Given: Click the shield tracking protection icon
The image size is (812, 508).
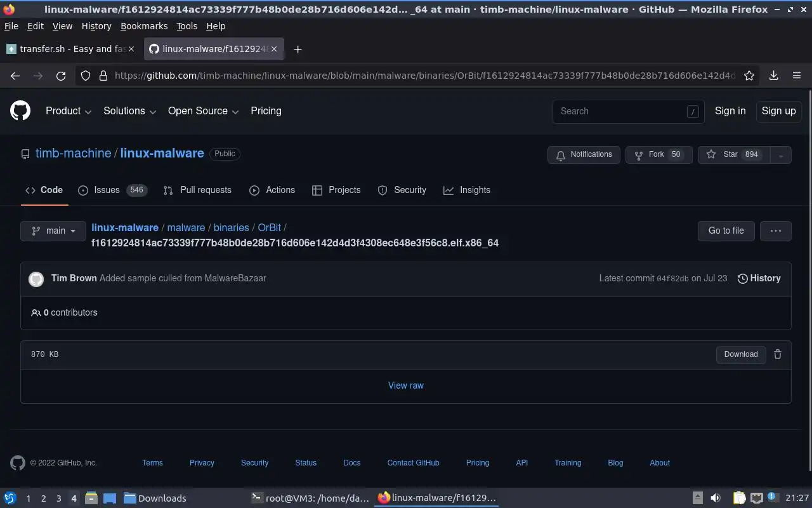Looking at the screenshot, I should (x=86, y=76).
